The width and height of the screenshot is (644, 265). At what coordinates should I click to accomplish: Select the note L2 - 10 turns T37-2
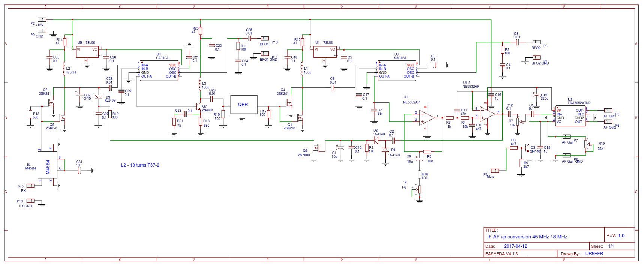(140, 165)
